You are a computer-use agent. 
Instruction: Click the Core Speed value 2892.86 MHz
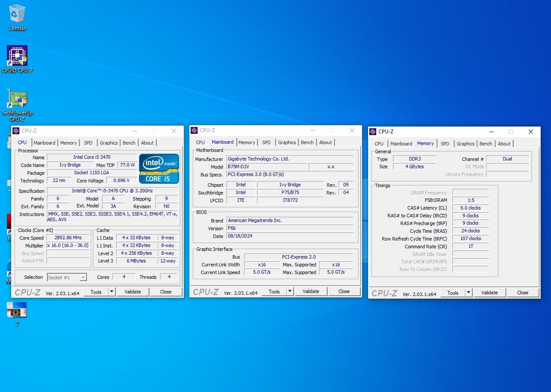68,238
